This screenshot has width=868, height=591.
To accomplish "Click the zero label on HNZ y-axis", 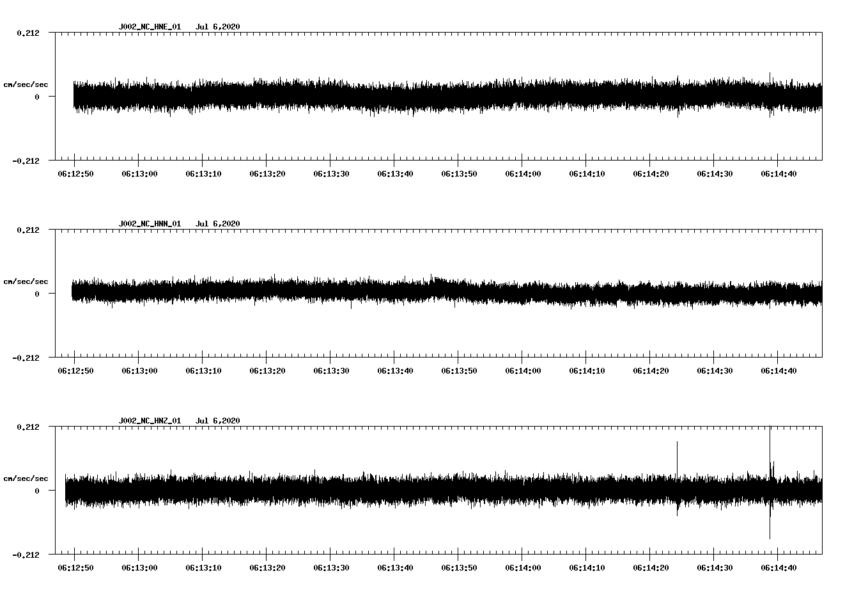I will pyautogui.click(x=37, y=491).
